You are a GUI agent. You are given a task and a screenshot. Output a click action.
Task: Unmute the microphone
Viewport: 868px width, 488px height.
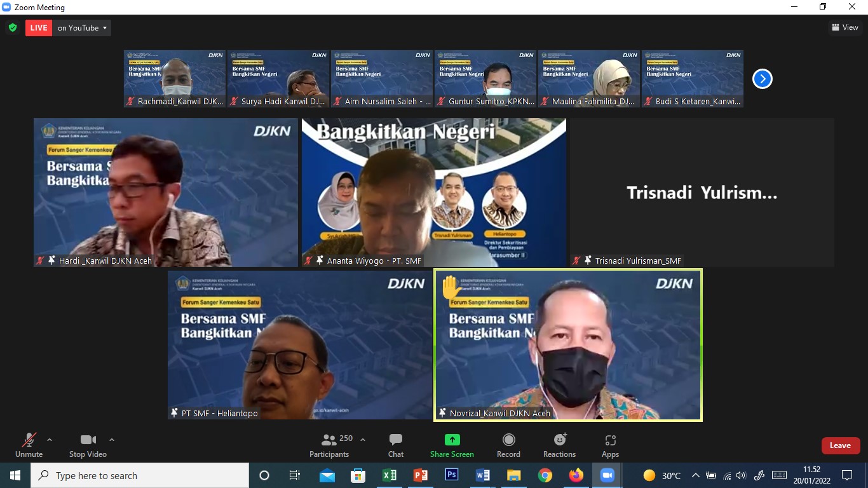click(x=29, y=445)
